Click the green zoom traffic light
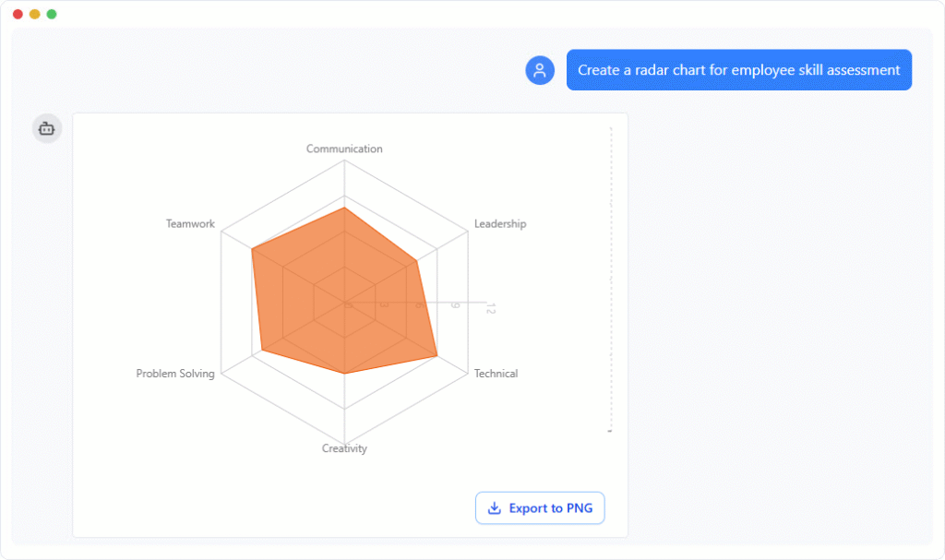The height and width of the screenshot is (560, 945). tap(52, 14)
